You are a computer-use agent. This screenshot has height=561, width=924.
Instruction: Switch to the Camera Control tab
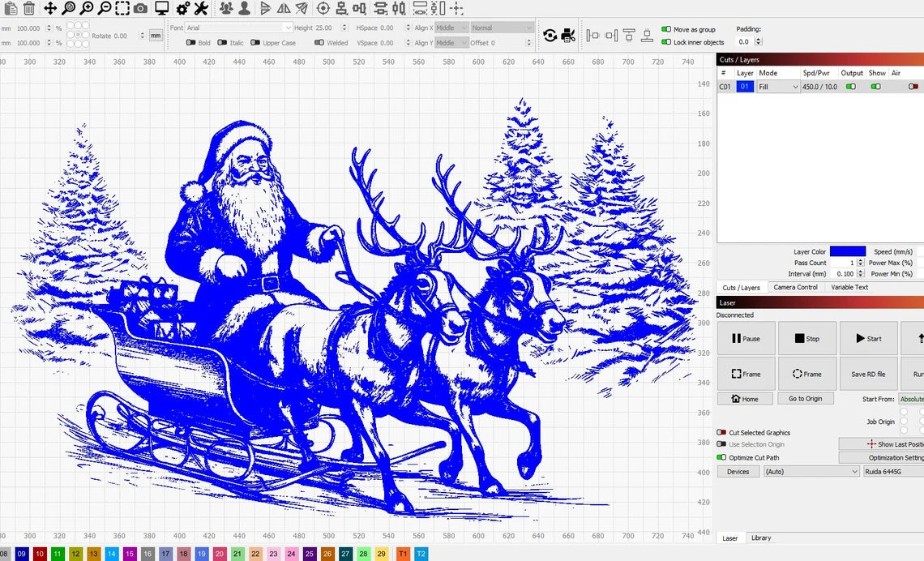[x=795, y=287]
